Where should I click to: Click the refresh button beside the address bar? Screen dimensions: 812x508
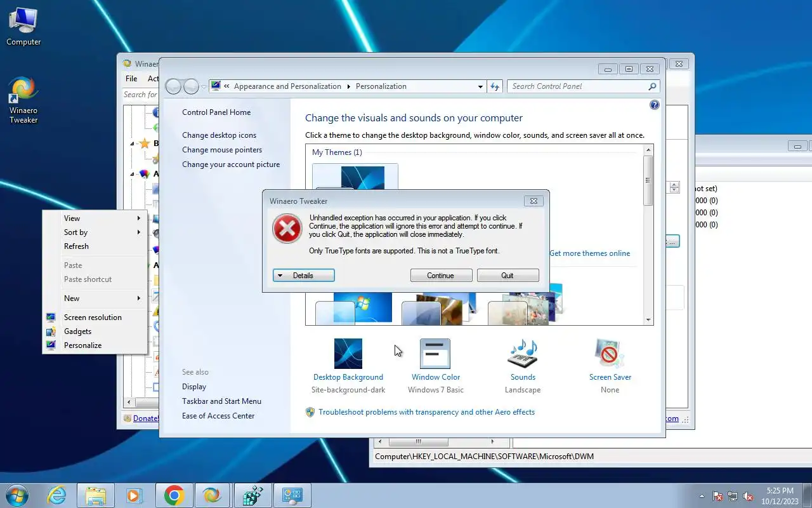(x=495, y=86)
